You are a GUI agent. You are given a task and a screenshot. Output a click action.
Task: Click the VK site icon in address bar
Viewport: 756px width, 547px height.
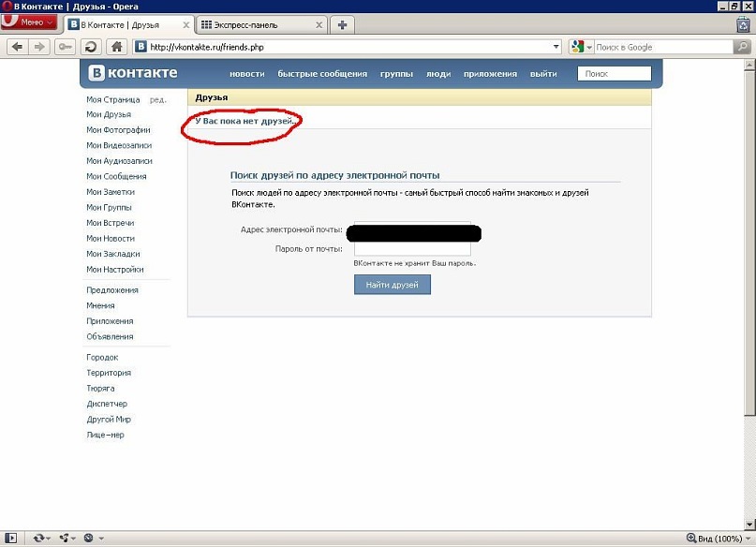[141, 47]
